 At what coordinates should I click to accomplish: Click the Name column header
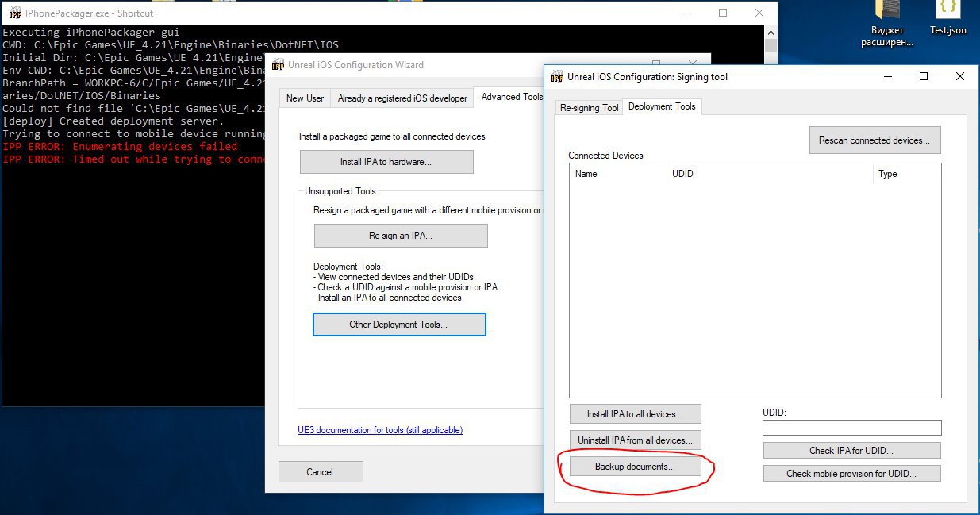[618, 174]
